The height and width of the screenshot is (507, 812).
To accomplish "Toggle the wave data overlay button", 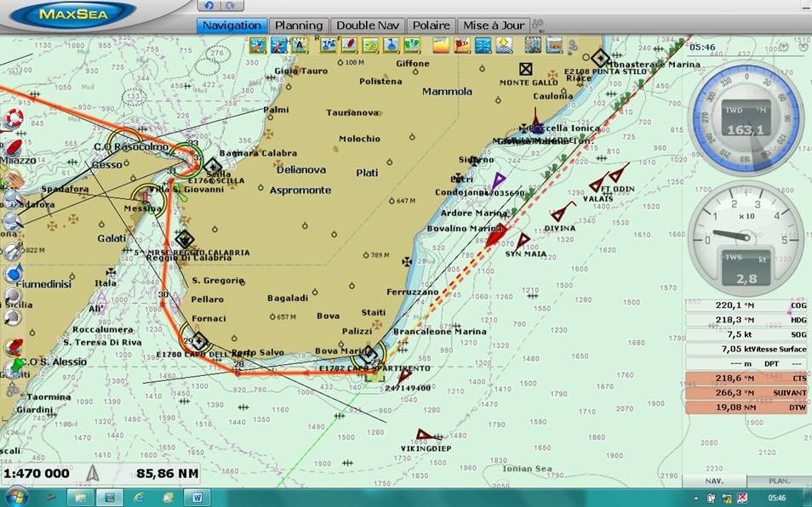I will click(x=482, y=45).
